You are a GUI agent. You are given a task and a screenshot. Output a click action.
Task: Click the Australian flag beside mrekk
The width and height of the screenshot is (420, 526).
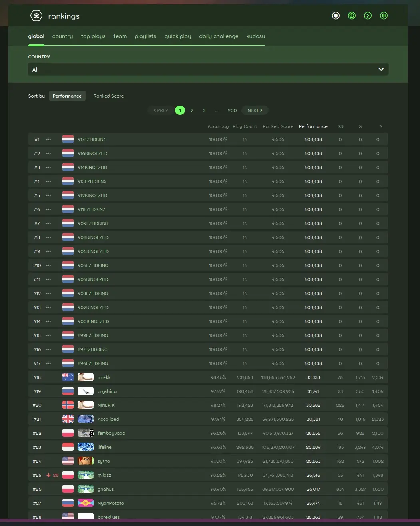(68, 377)
